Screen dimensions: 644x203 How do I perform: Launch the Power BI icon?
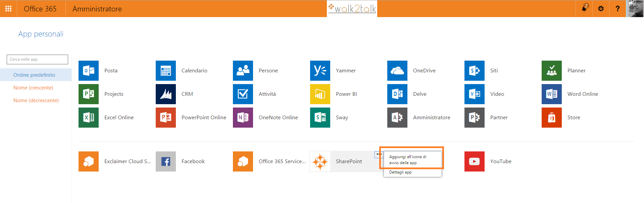coord(320,94)
